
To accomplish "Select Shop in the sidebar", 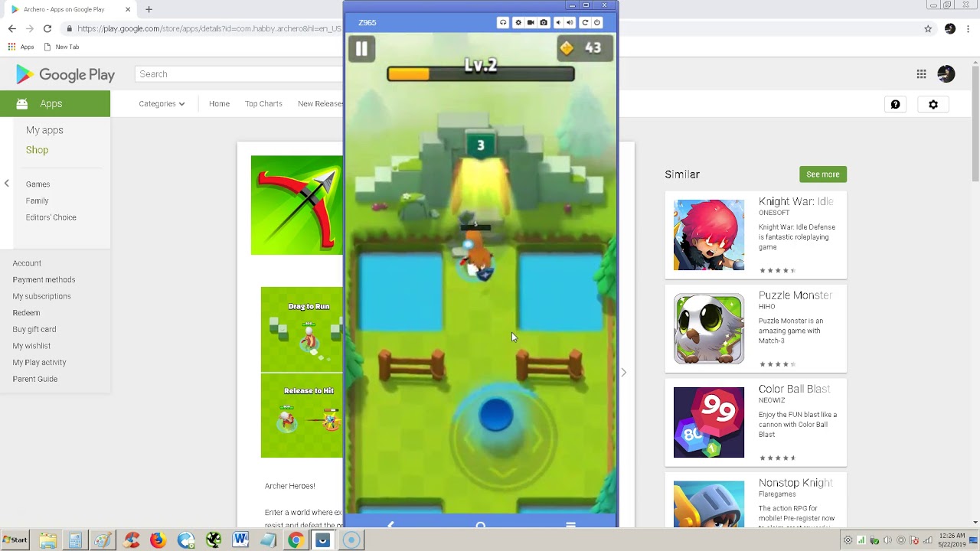I will pyautogui.click(x=37, y=150).
